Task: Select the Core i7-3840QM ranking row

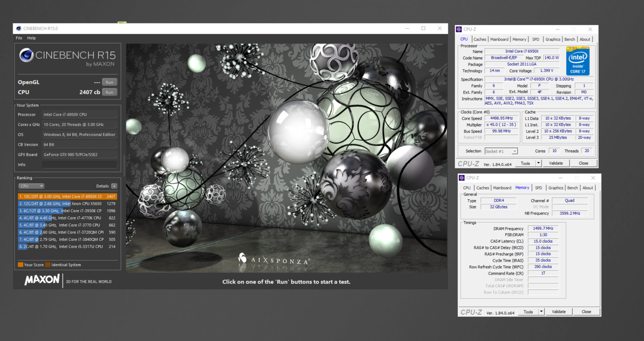Action: [67, 239]
